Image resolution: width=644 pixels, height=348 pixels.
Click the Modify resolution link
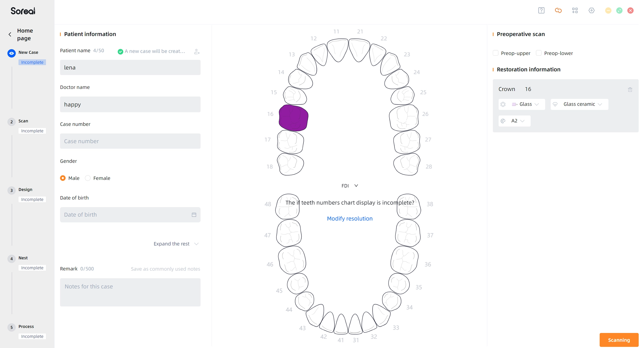coord(350,219)
